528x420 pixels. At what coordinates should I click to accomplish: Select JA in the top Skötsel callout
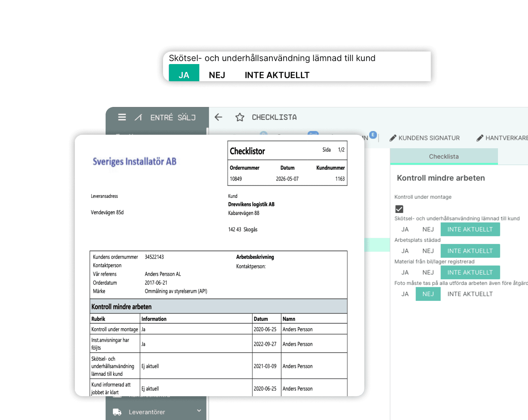click(x=184, y=73)
